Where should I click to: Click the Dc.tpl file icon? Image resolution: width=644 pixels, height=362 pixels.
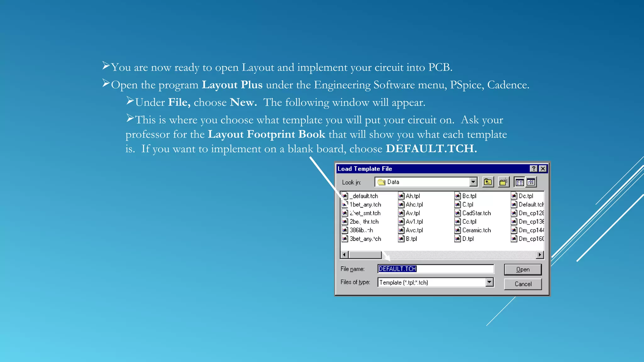click(514, 196)
